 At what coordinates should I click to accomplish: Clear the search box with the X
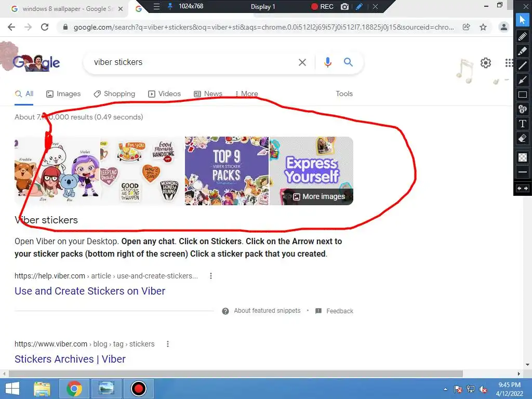click(302, 62)
